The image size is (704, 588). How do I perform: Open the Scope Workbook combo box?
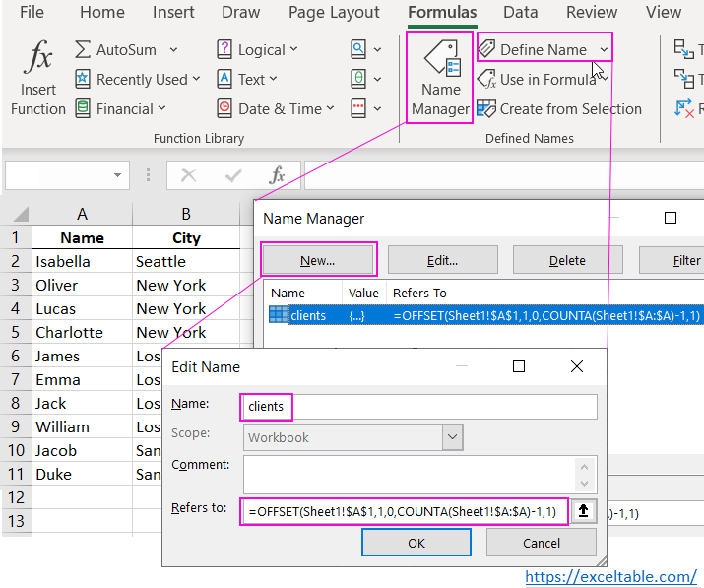click(352, 437)
